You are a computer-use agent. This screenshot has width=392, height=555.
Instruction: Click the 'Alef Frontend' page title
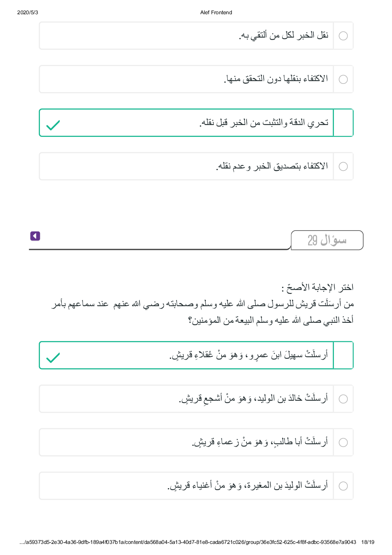pos(216,13)
